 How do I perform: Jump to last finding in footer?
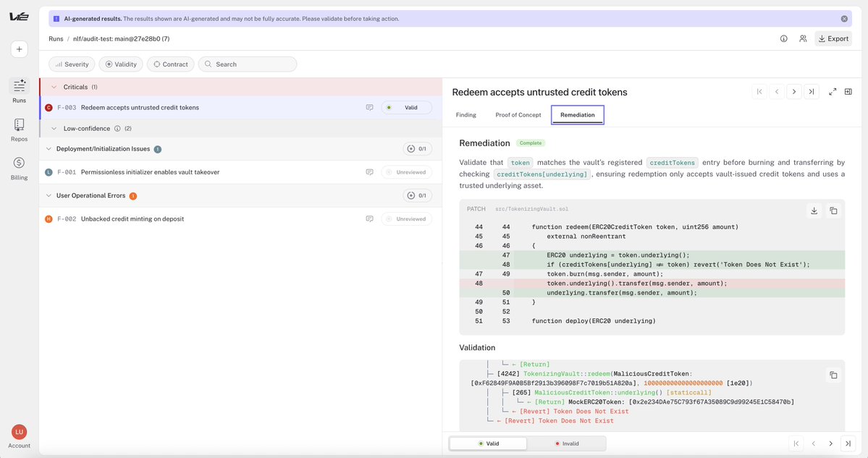848,444
